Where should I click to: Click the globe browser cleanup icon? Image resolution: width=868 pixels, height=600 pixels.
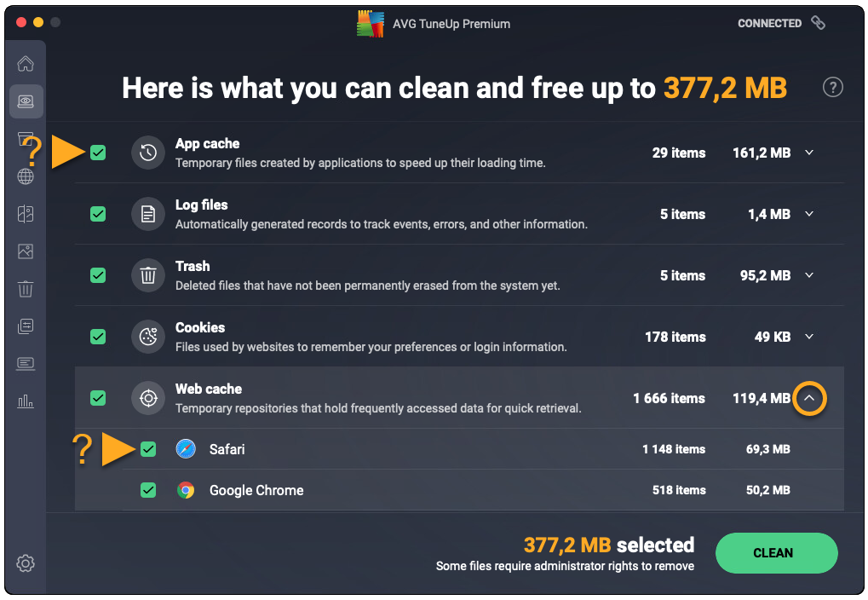tap(26, 176)
